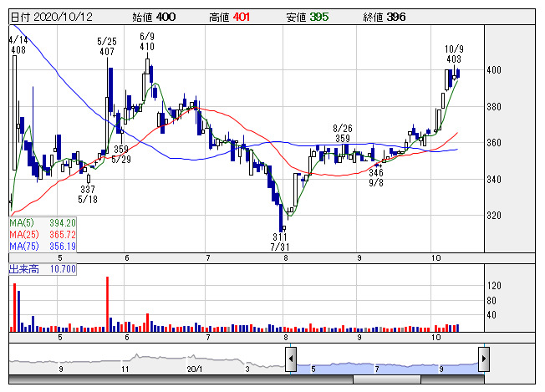The image size is (545, 392).
Task: Click the 10/9 403 high label
Action: tap(454, 54)
